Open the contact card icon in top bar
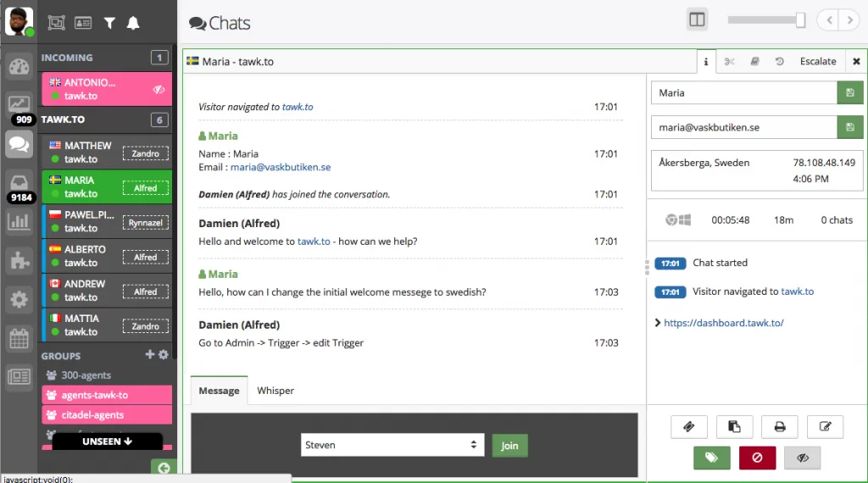Image resolution: width=868 pixels, height=483 pixels. click(x=83, y=23)
